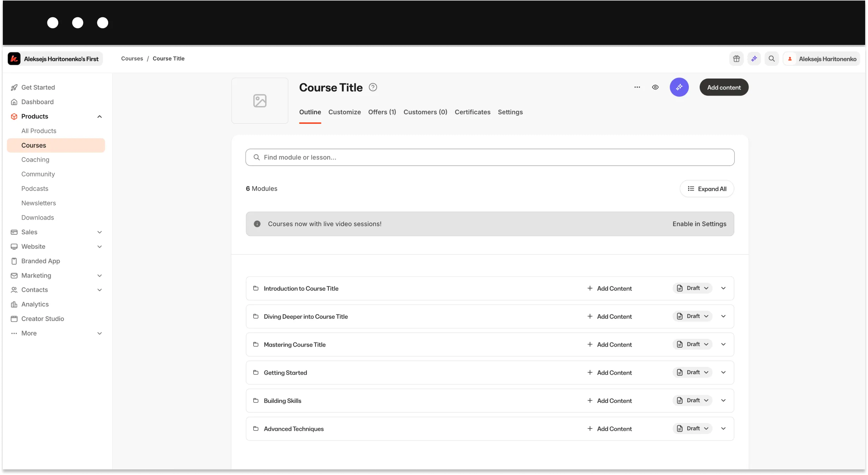Open Draft dropdown for Mastering Course Title
The width and height of the screenshot is (868, 475).
pyautogui.click(x=692, y=344)
